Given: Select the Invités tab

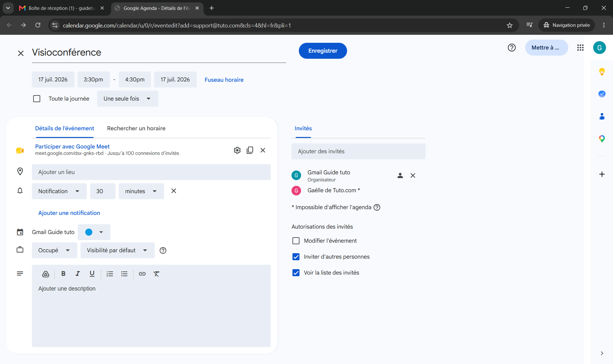Looking at the screenshot, I should click(303, 128).
